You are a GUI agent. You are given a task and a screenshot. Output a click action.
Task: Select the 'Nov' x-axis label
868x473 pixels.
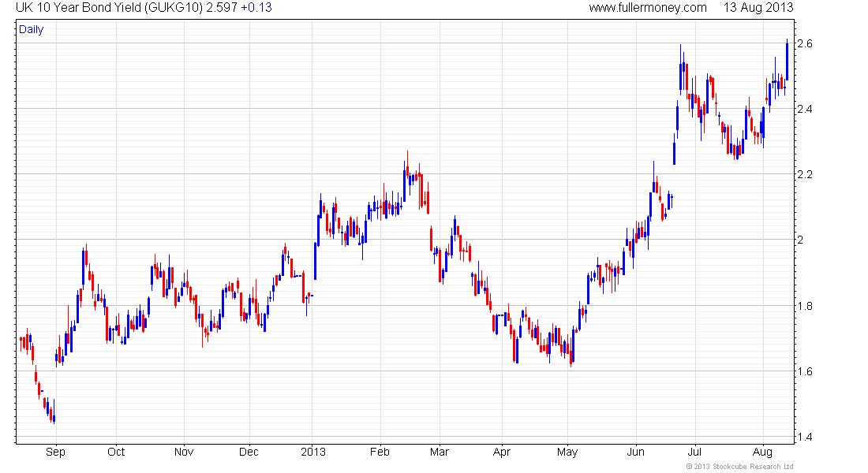[184, 452]
